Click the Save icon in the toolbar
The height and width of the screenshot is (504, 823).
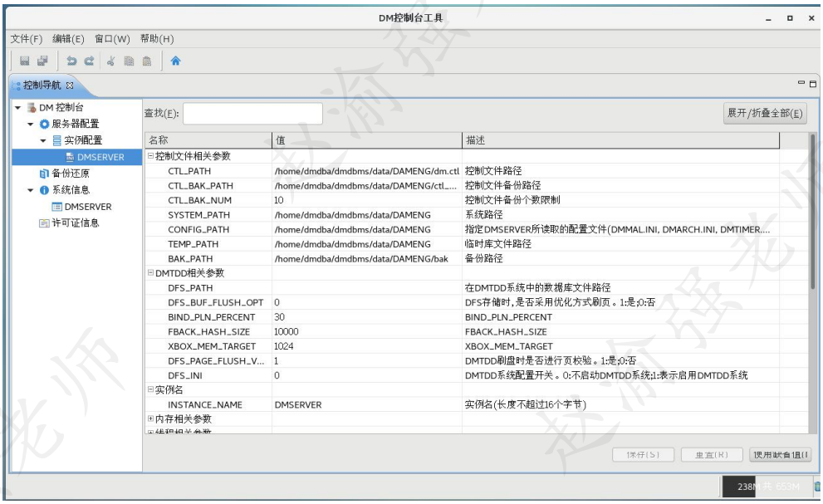click(x=25, y=61)
